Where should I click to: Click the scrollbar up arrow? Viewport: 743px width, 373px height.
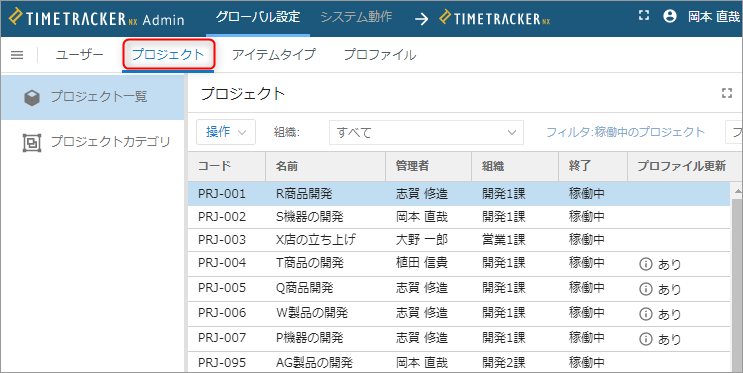[737, 191]
